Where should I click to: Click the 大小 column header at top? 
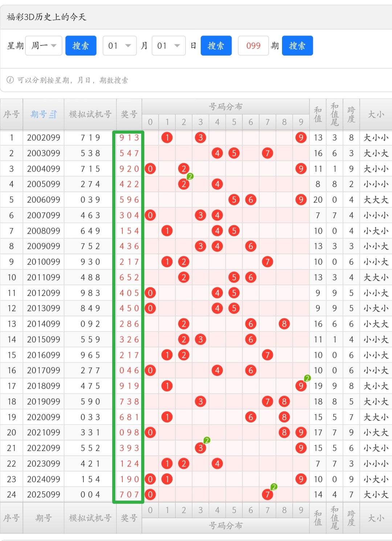click(x=376, y=114)
